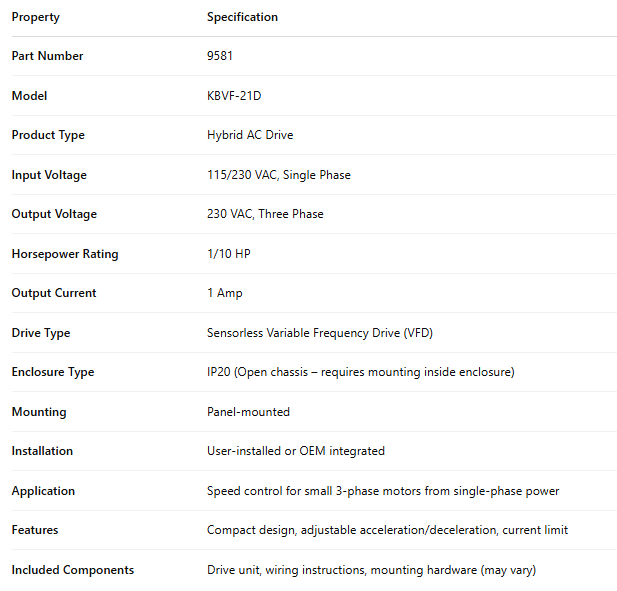617x591 pixels.
Task: Click the 230 VAC, Three Phase value
Action: 265,214
